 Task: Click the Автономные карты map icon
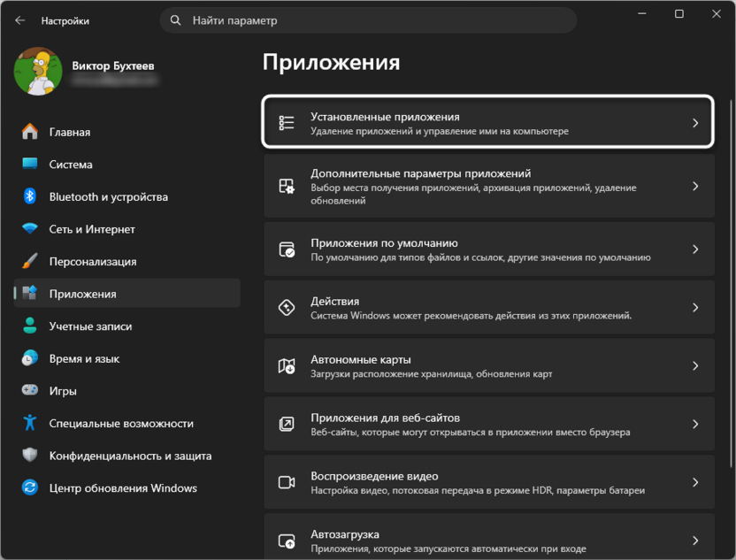click(x=287, y=365)
